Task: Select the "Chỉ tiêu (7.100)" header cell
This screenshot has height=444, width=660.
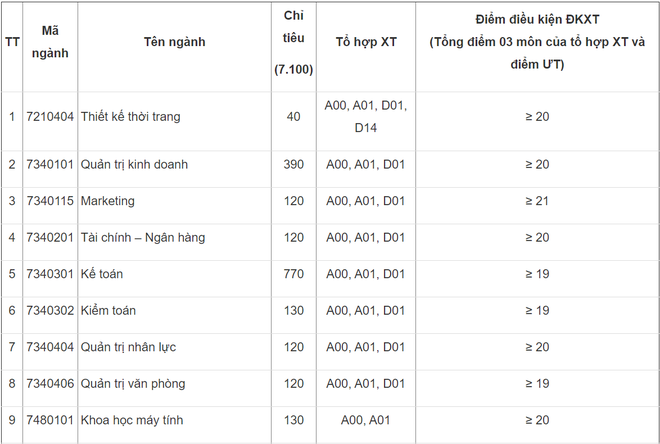Action: pos(293,42)
